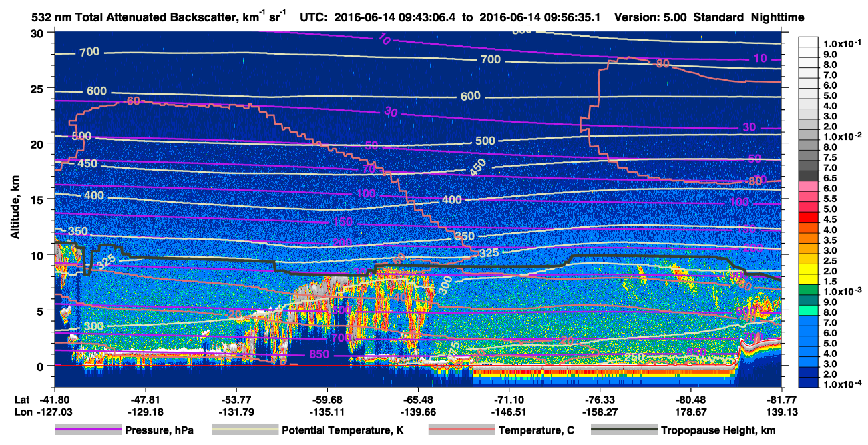Screen dimensions: 868x445
Task: Click the longitude value '-139.66'
Action: (418, 412)
